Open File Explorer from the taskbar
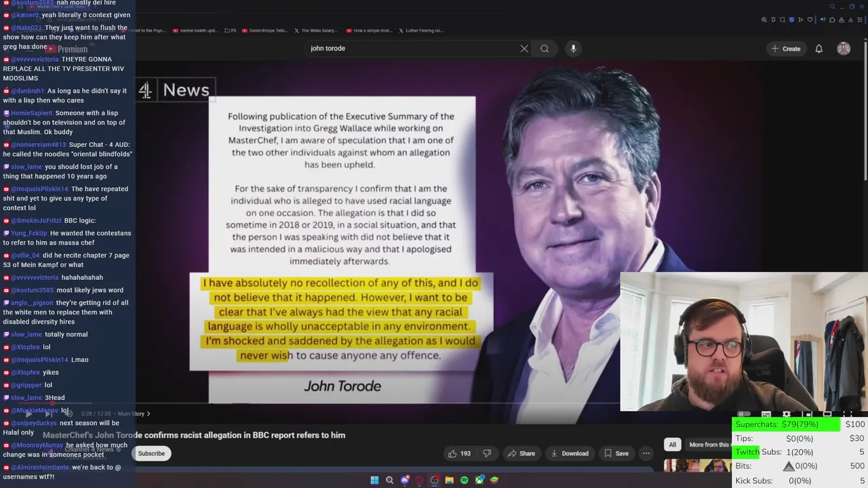The height and width of the screenshot is (488, 868). (x=449, y=480)
